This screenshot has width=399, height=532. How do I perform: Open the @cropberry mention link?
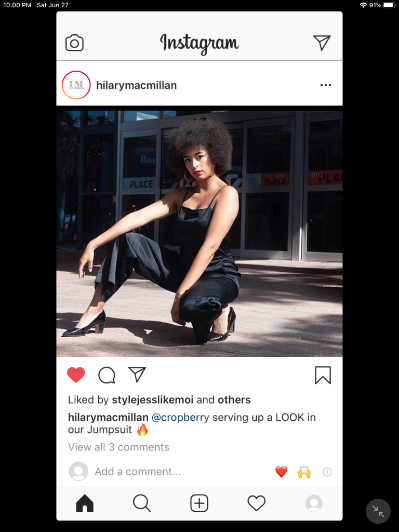click(x=180, y=417)
